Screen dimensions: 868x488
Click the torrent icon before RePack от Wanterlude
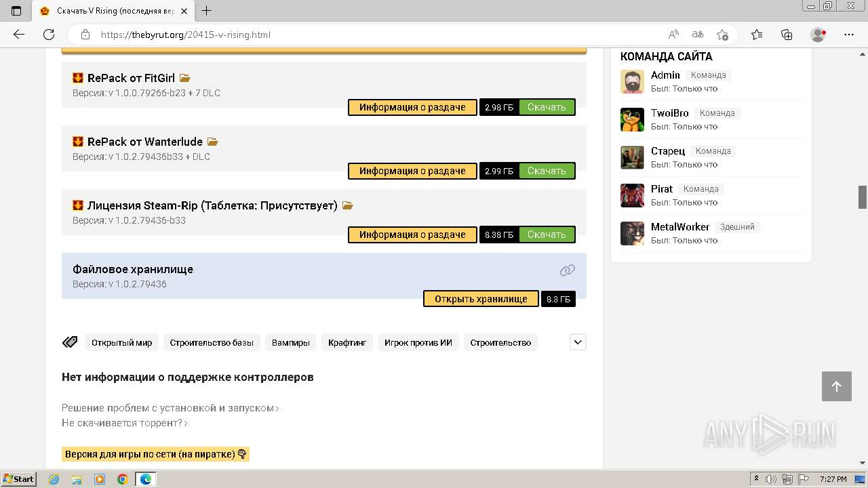tap(78, 142)
